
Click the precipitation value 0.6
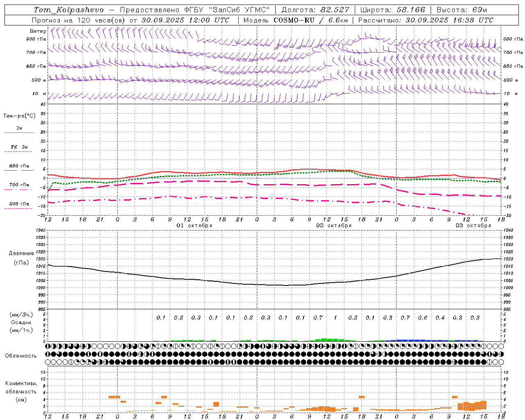pyautogui.click(x=422, y=318)
